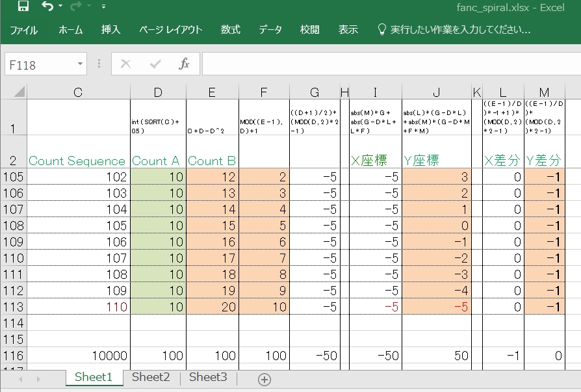581x392 pixels.
Task: Open the ファイル tab
Action: pos(23,30)
